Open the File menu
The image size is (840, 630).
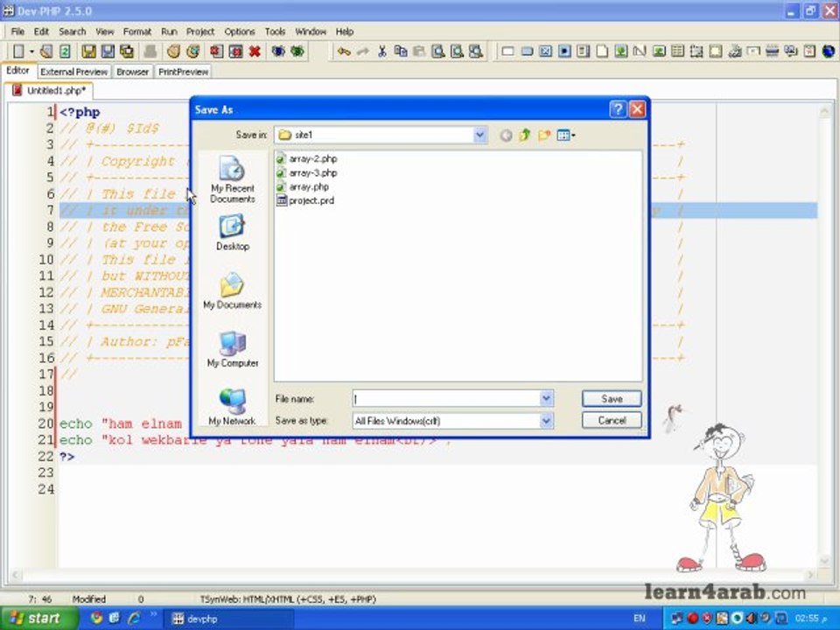(x=17, y=31)
